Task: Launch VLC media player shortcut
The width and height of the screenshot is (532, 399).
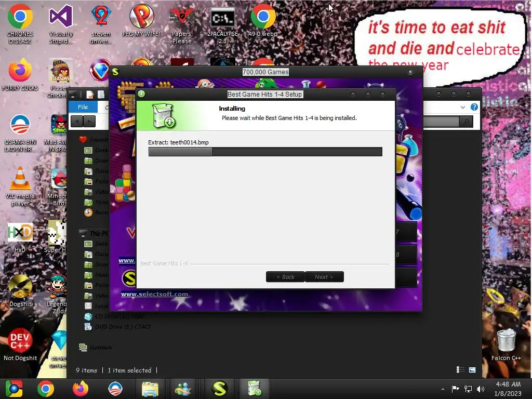Action: [20, 186]
